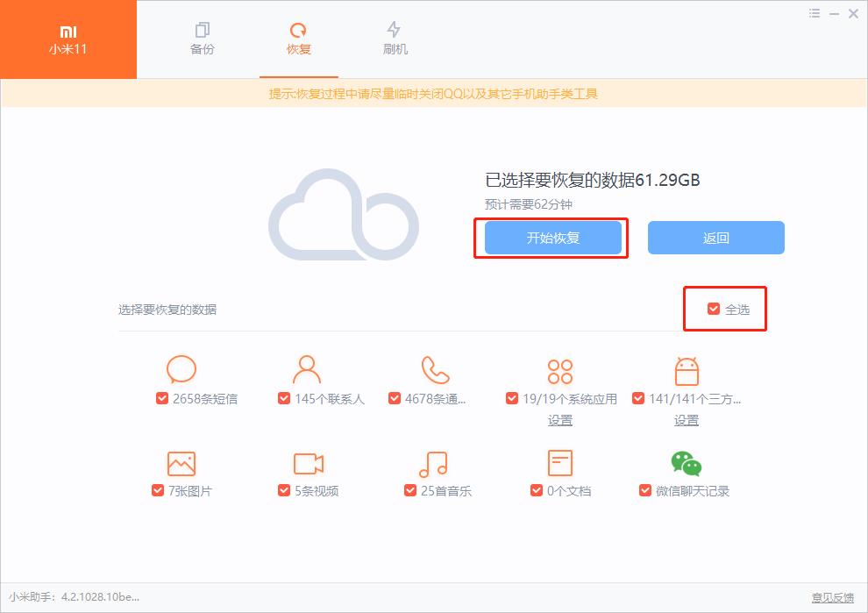Switch to the 刷机 tab
This screenshot has width=868, height=613.
coord(396,39)
